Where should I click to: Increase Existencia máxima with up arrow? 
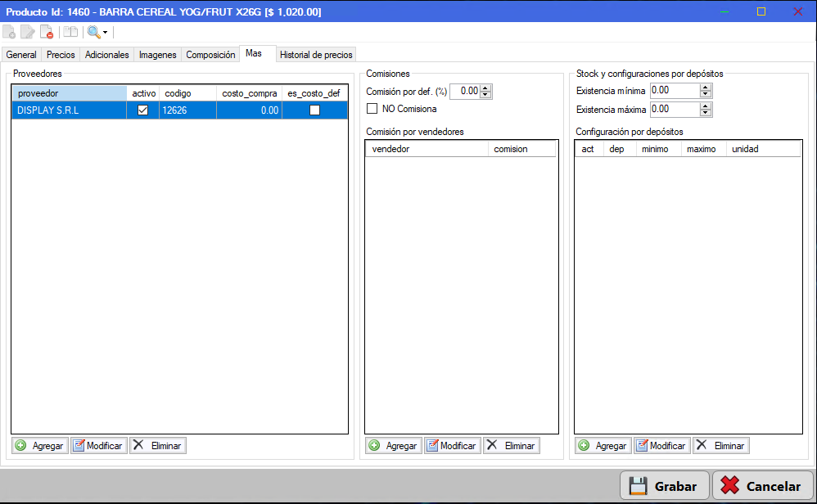tap(706, 106)
